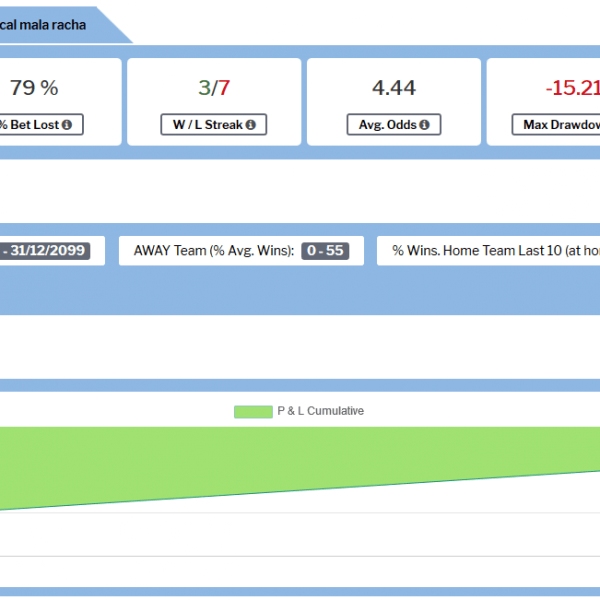The image size is (600, 600).
Task: Click the W / L Streak label button
Action: pos(214,124)
